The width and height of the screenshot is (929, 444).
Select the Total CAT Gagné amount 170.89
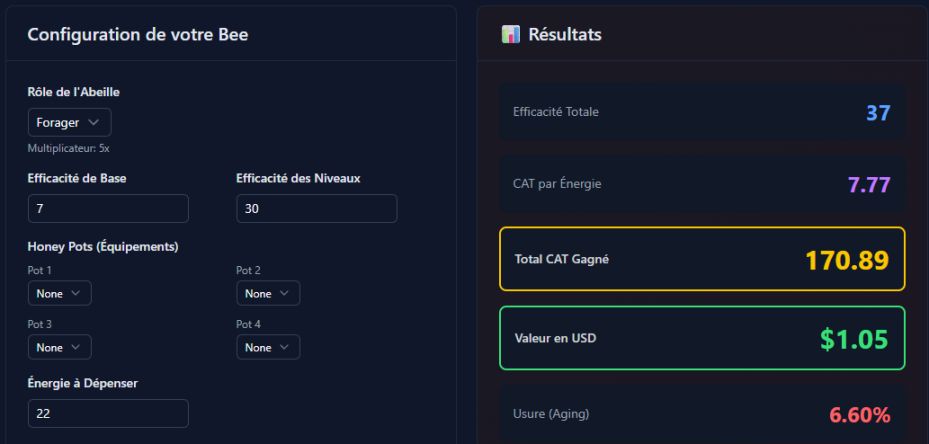point(846,260)
